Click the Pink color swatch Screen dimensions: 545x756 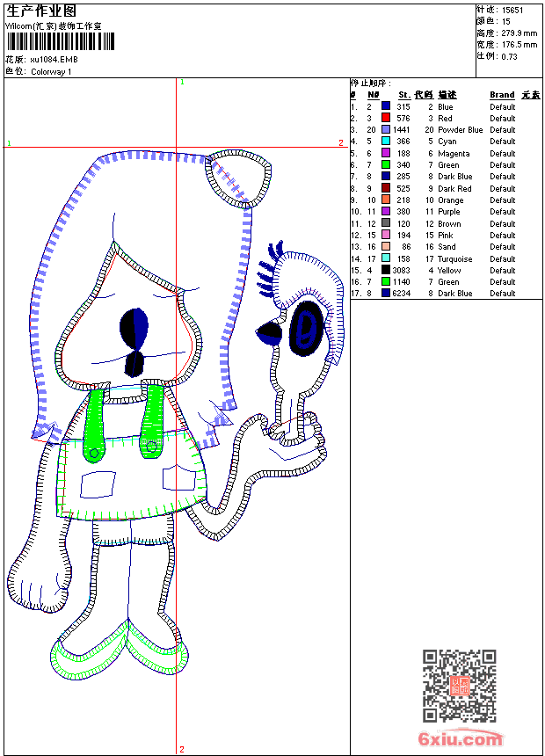click(x=386, y=235)
